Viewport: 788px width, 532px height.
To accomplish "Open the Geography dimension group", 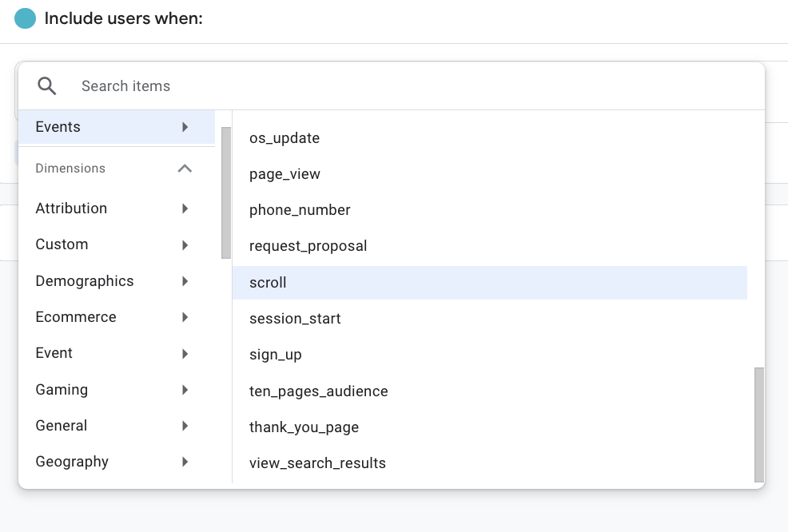I will (117, 462).
